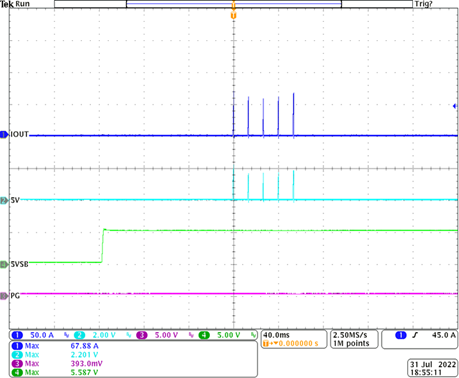Click the Trig? status indicator
Image resolution: width=459 pixels, height=378 pixels.
[423, 4]
